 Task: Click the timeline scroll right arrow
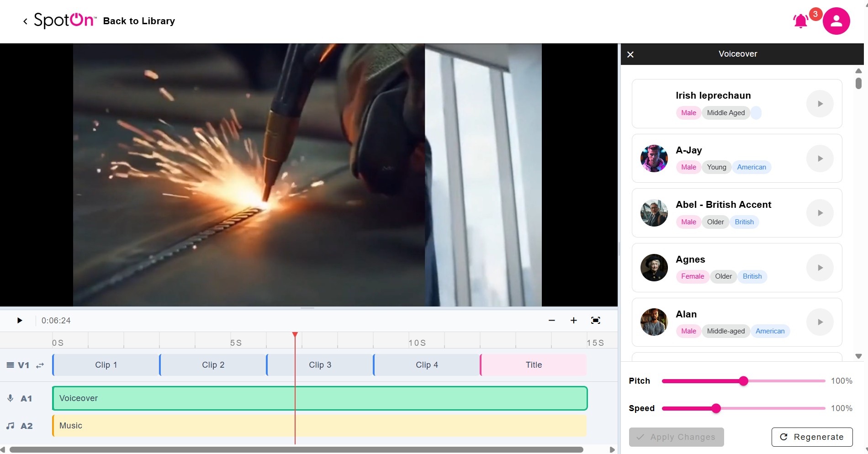612,450
